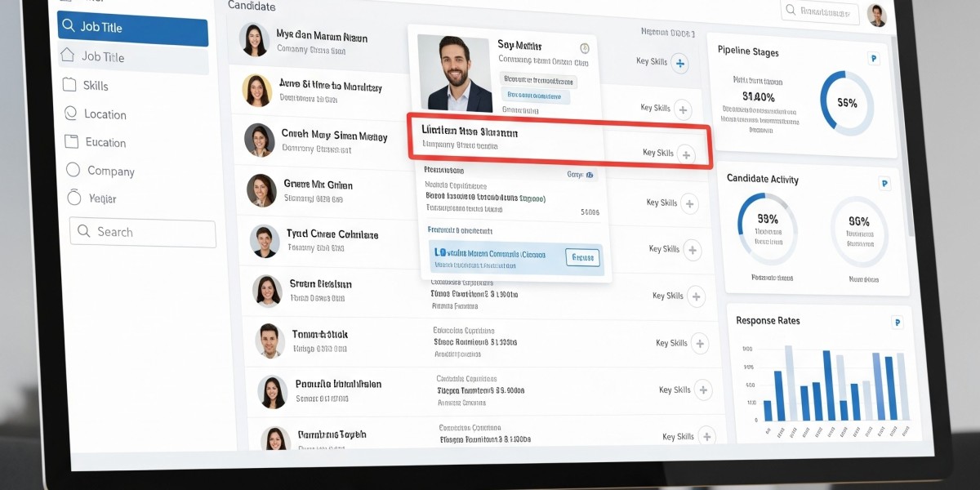The width and height of the screenshot is (980, 490).
Task: Open Sraen Bieahsun candidate avatar
Action: tap(267, 291)
